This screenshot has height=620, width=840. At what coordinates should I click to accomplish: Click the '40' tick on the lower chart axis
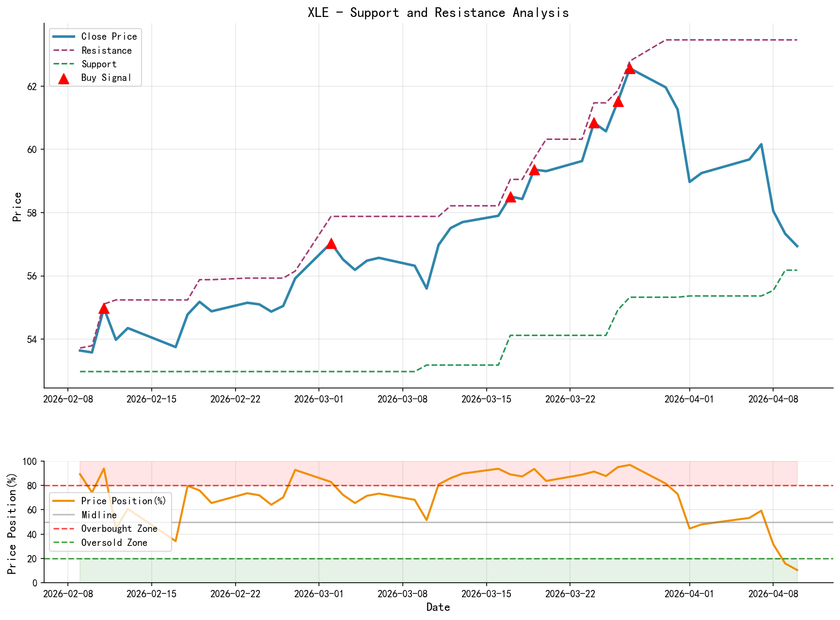[x=32, y=534]
